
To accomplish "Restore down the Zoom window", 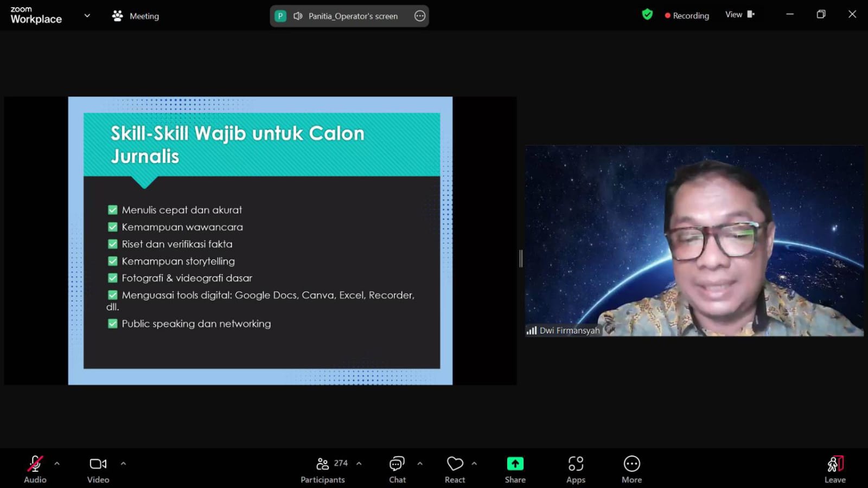I will 821,15.
